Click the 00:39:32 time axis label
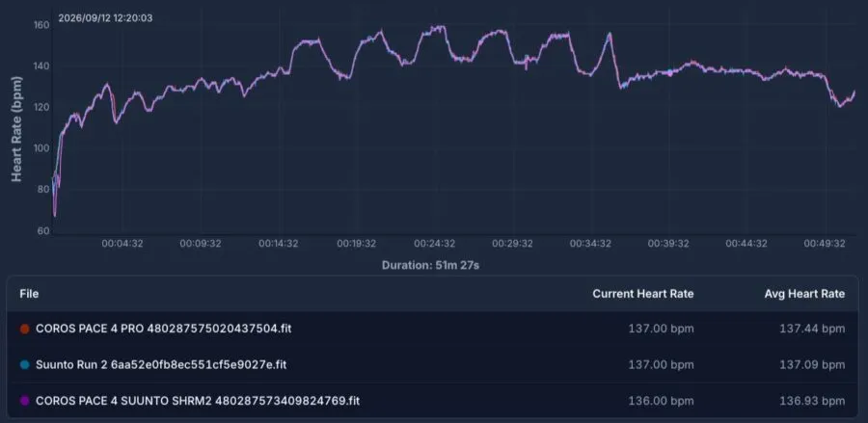Screen dimensions: 868x423 668,243
